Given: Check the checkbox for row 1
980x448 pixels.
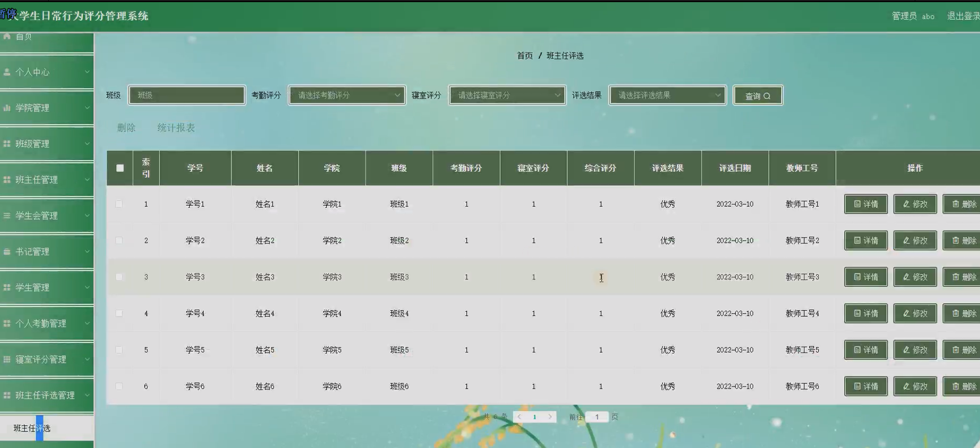Looking at the screenshot, I should tap(119, 204).
